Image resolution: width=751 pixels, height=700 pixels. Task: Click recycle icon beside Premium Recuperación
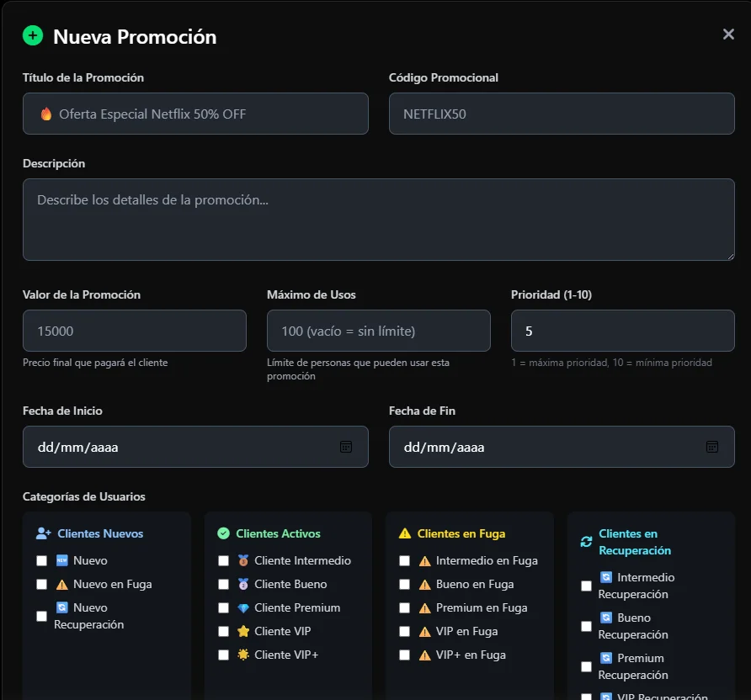point(606,658)
